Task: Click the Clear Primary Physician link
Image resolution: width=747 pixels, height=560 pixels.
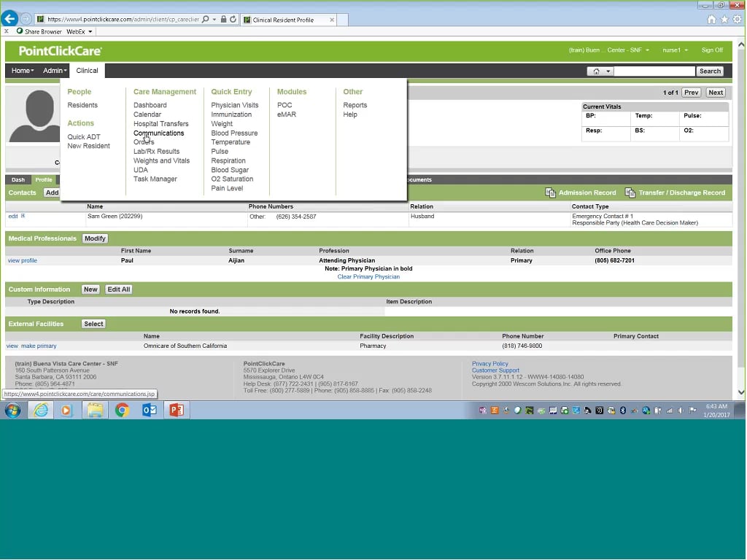Action: click(368, 277)
